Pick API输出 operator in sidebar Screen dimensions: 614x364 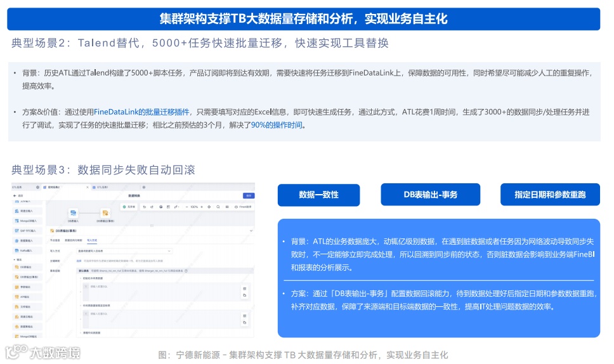pos(26,297)
